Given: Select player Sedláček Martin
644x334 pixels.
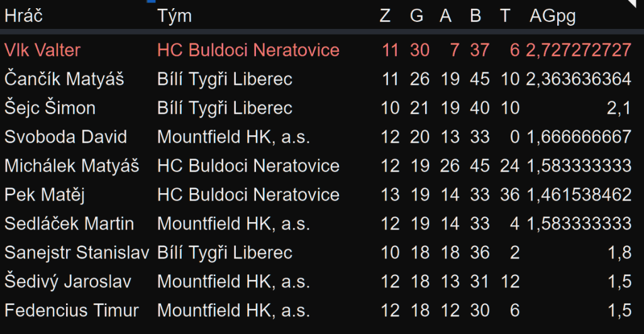Looking at the screenshot, I should point(69,224).
